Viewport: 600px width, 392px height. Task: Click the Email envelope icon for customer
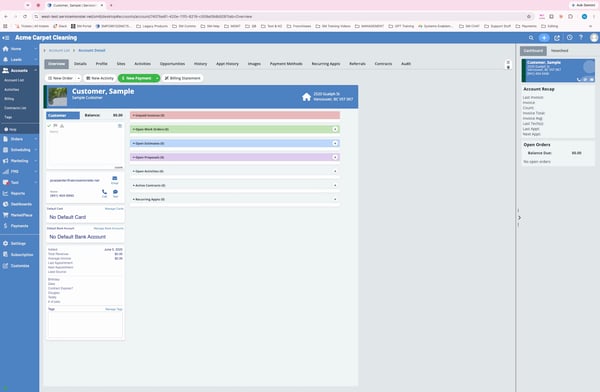click(114, 178)
